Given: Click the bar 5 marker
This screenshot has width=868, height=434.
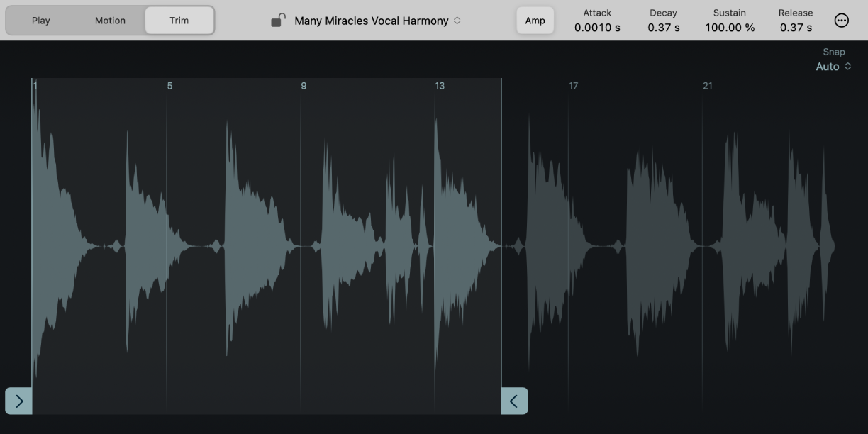Looking at the screenshot, I should (x=169, y=85).
